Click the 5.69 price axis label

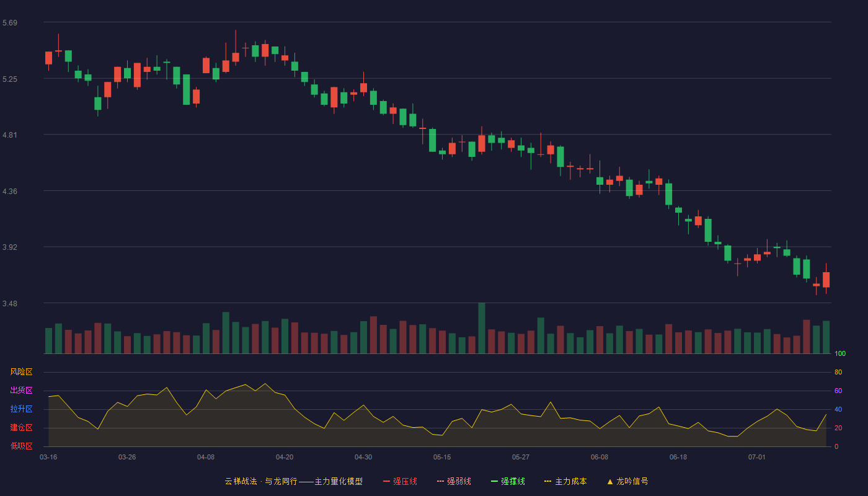click(10, 23)
